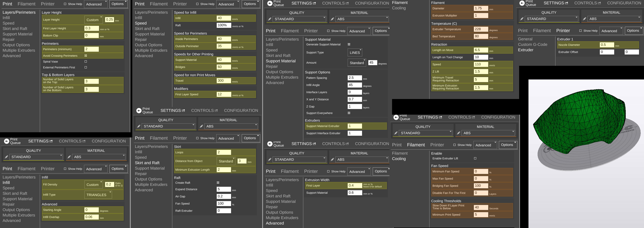The height and width of the screenshot is (228, 644).
Task: Click material edit pencil above Fan Speed settings
Action: (x=458, y=133)
